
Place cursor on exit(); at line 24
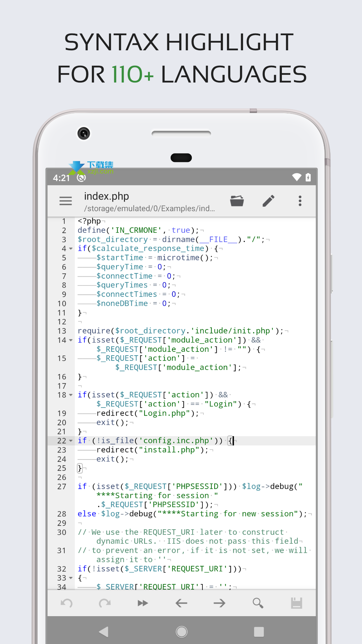[112, 459]
